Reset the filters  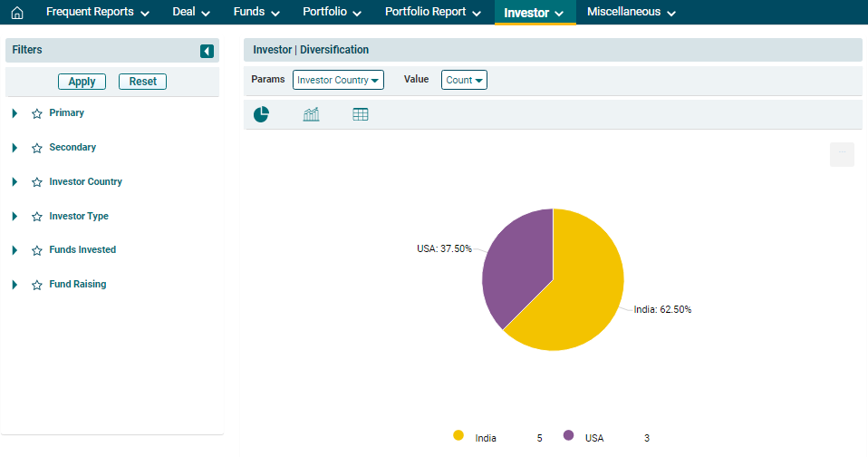tap(142, 82)
